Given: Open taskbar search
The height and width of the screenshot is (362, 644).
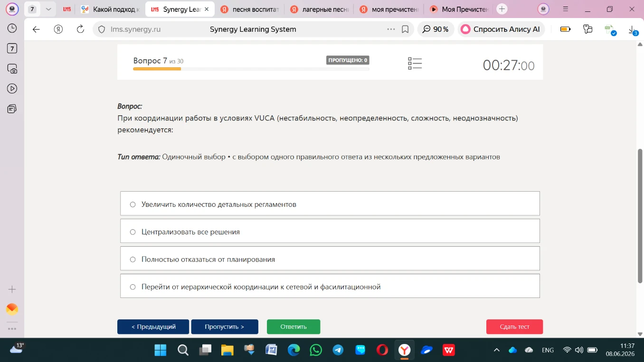Looking at the screenshot, I should pos(183,350).
